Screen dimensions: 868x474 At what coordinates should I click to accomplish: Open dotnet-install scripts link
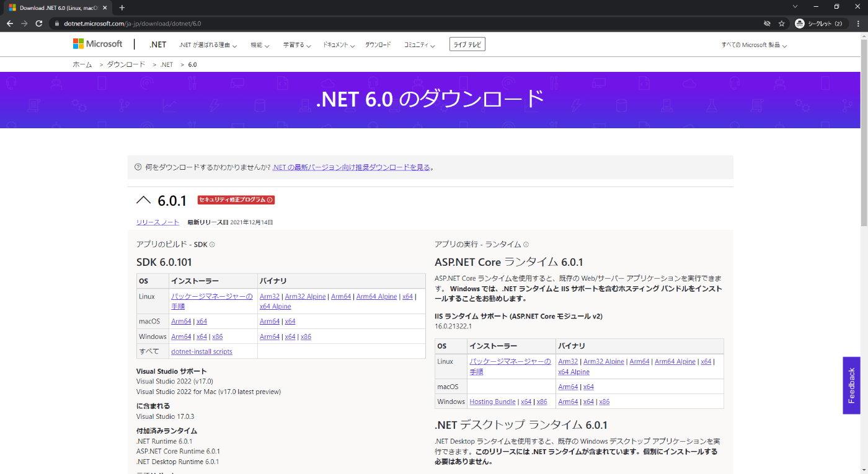(x=201, y=352)
